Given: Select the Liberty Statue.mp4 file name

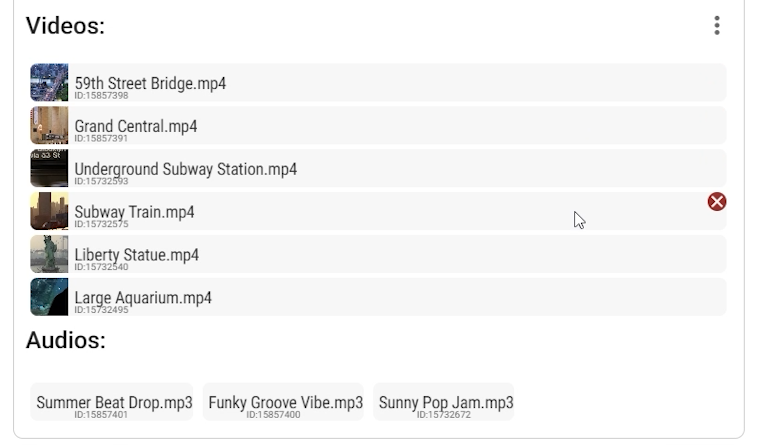Looking at the screenshot, I should pos(136,255).
